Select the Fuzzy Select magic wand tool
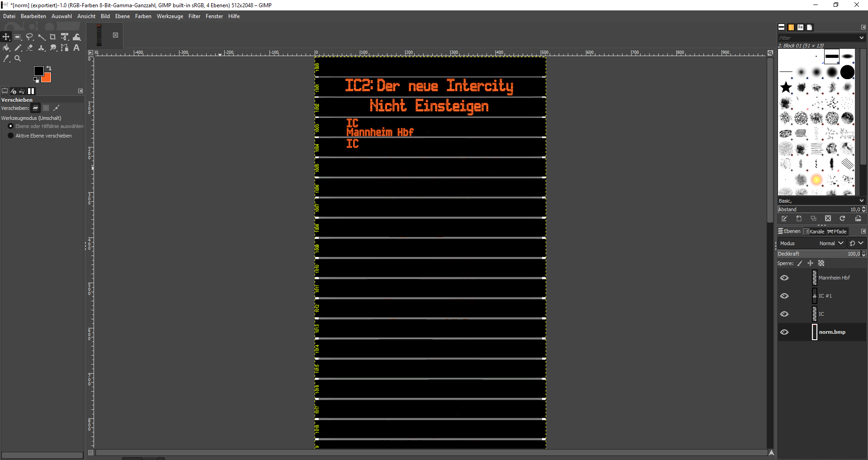Screen dimensions: 868x460 click(x=42, y=37)
